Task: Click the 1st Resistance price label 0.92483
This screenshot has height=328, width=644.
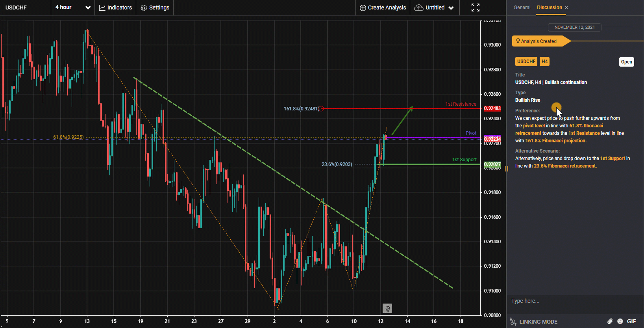Action: [492, 108]
